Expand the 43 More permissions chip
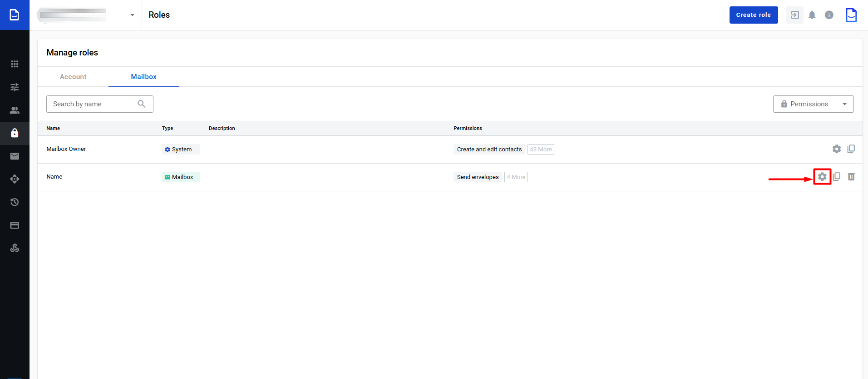Screen dimensions: 868x379 click(x=541, y=150)
